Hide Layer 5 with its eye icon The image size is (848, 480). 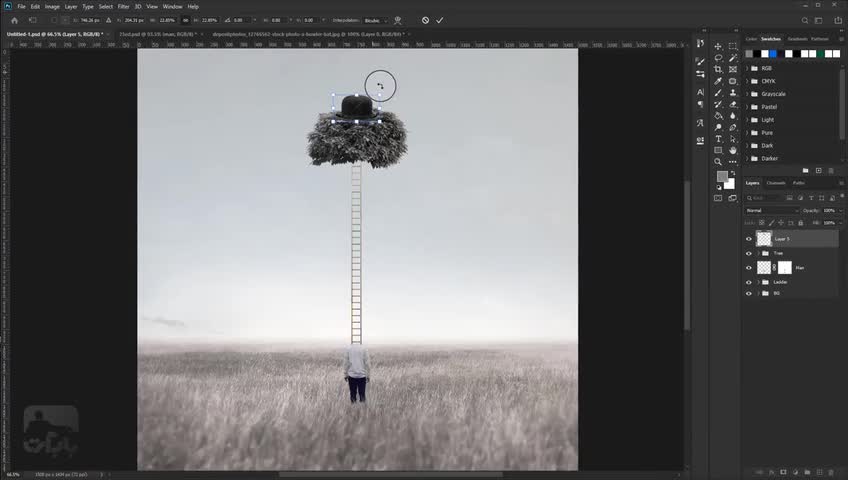tap(749, 239)
